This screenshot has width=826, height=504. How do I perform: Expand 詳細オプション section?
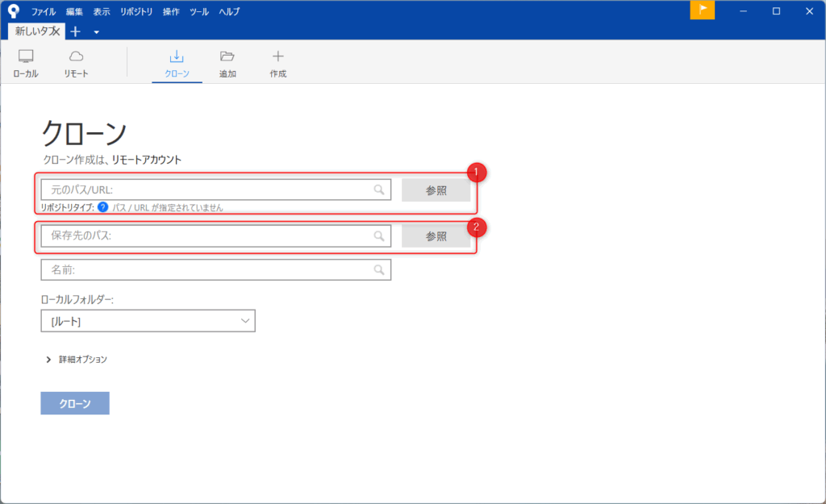[77, 360]
